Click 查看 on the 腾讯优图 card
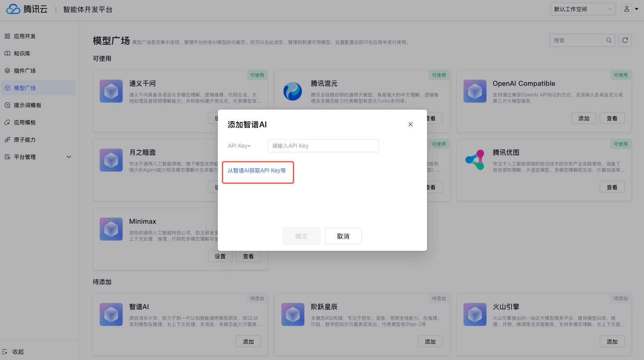 (x=612, y=187)
